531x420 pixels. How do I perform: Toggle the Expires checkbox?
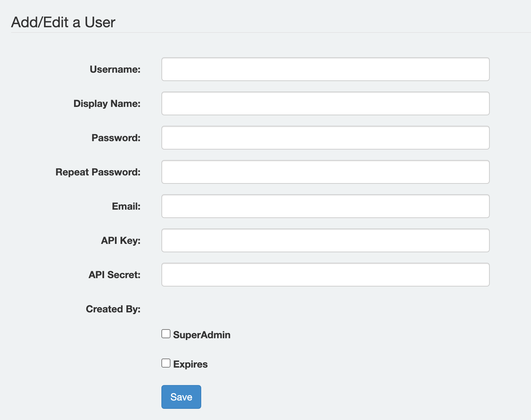(166, 363)
